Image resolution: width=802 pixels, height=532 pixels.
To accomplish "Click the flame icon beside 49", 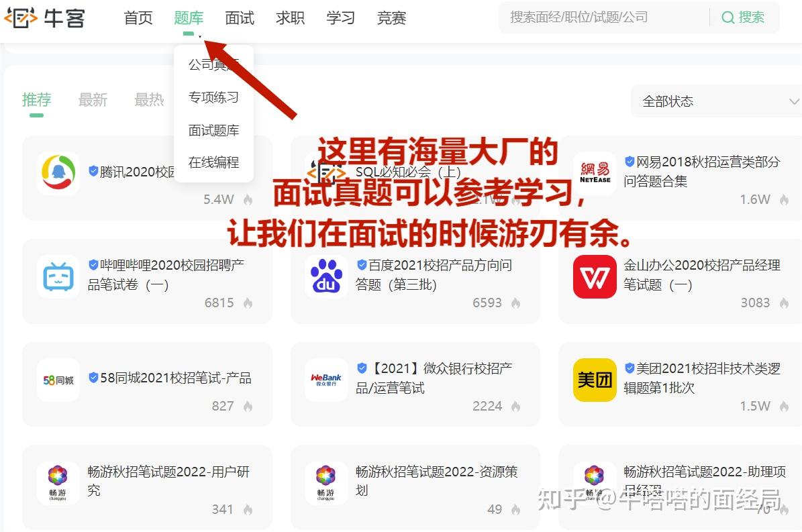I will (x=515, y=509).
